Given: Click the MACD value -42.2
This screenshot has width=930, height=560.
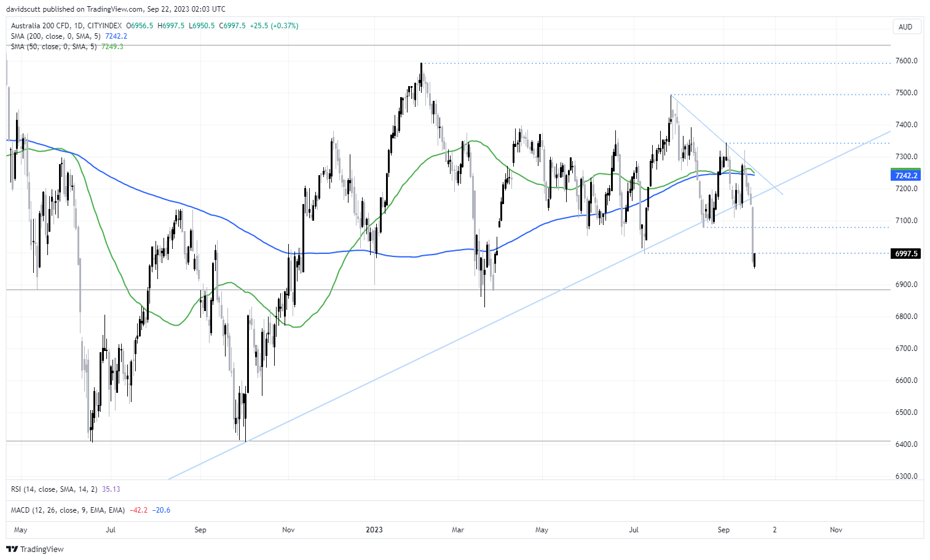Looking at the screenshot, I should pyautogui.click(x=138, y=510).
